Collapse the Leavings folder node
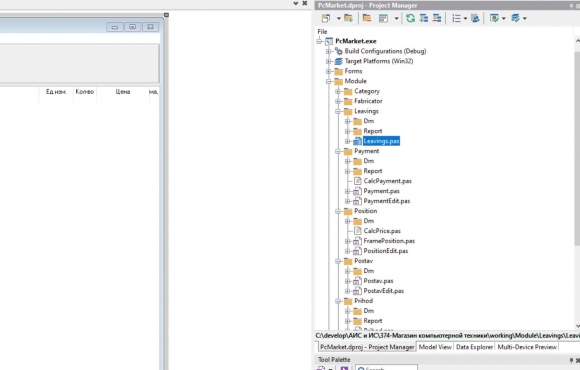This screenshot has width=580, height=370. 338,111
